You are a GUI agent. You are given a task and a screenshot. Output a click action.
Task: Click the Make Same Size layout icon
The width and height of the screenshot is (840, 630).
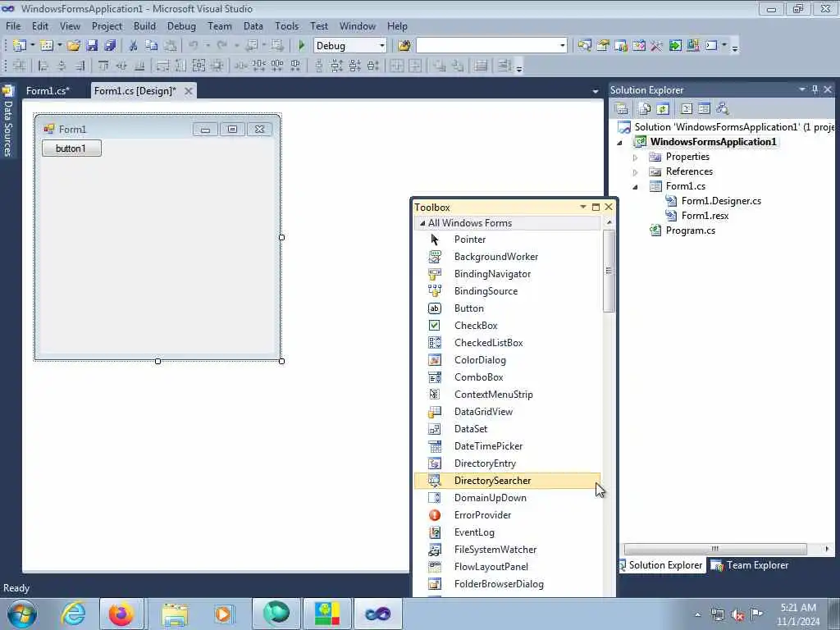click(x=199, y=66)
